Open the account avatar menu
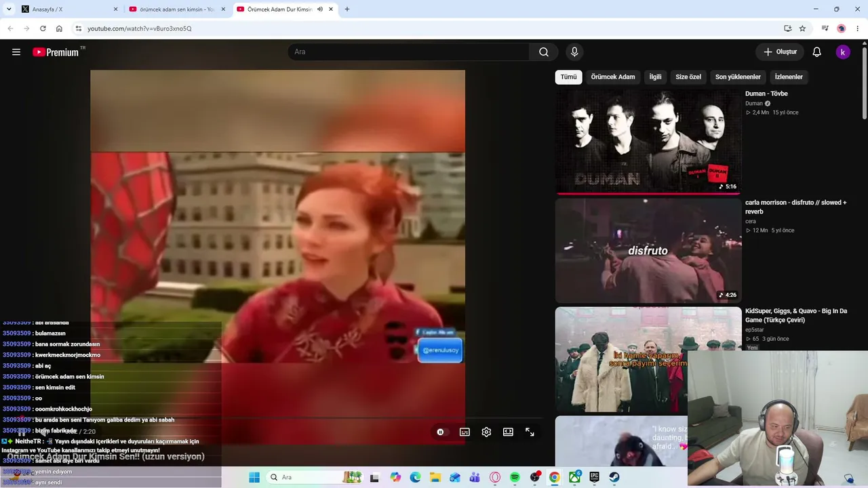The image size is (868, 488). pos(843,52)
